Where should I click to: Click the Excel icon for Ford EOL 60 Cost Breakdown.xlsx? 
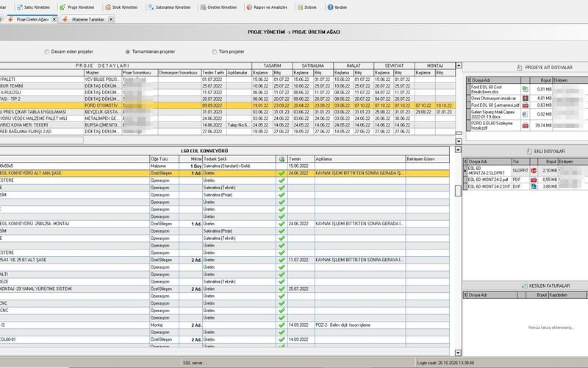tap(525, 89)
